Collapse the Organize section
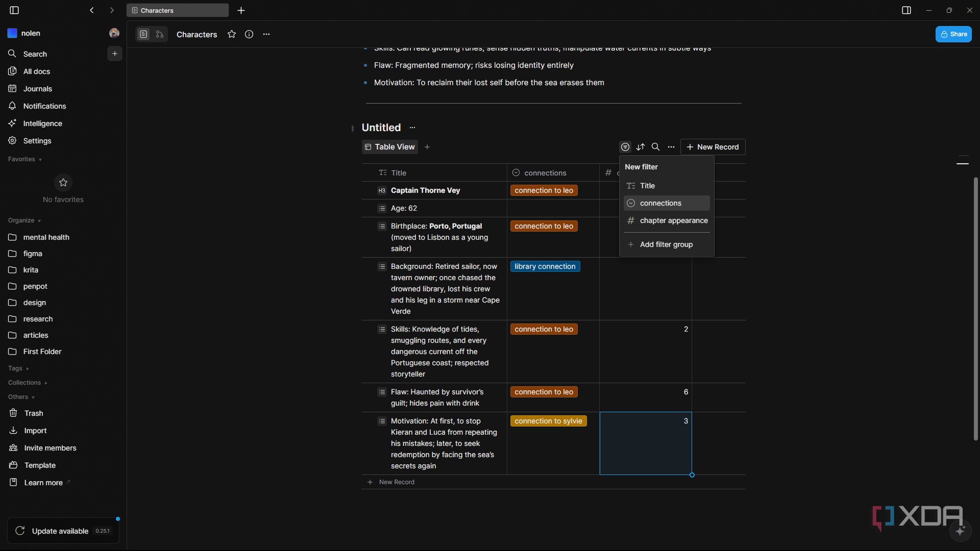 click(24, 220)
